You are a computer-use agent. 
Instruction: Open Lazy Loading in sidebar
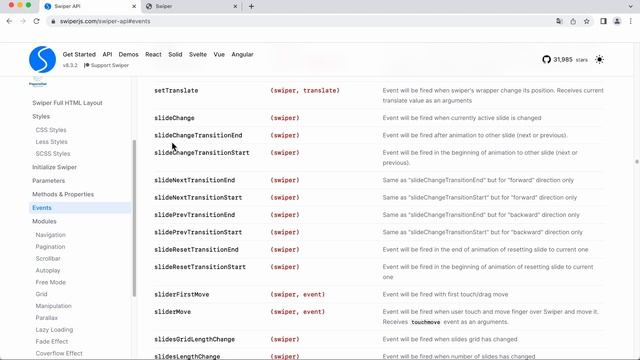point(54,329)
